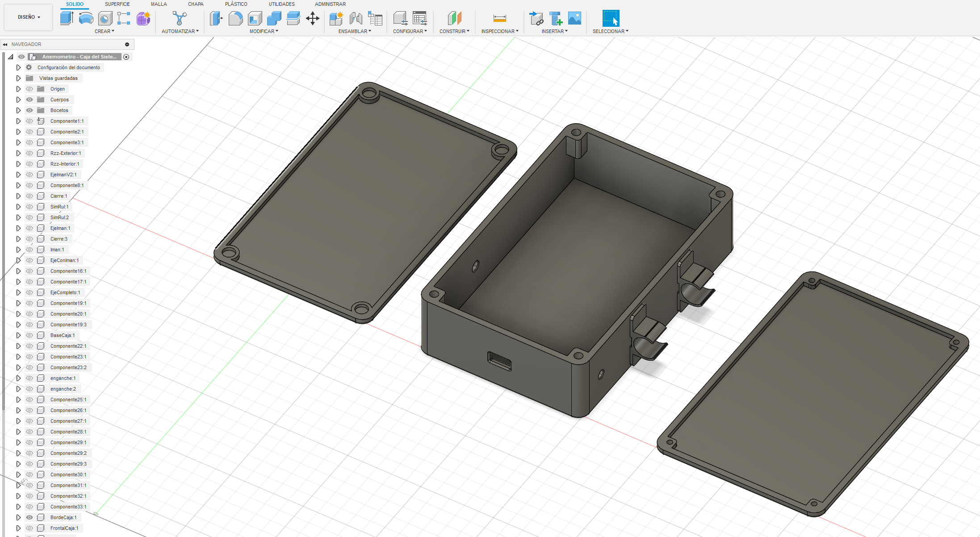Open the AUTOMATIZAR menu label
980x537 pixels.
[180, 31]
